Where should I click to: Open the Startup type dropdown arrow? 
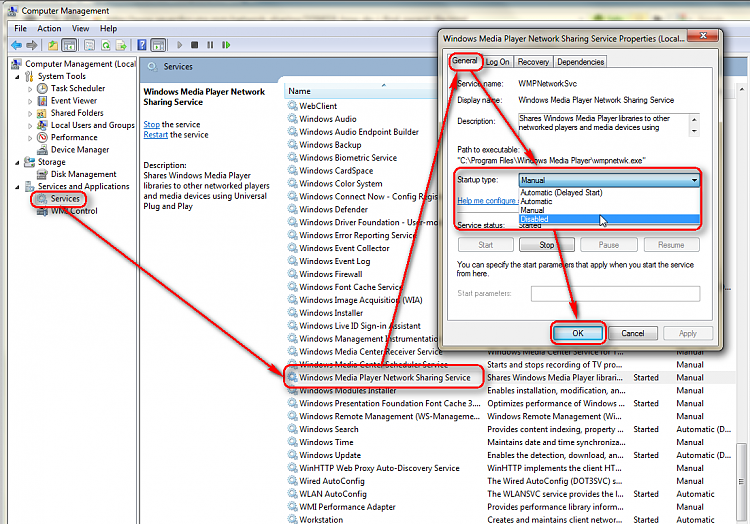(694, 180)
